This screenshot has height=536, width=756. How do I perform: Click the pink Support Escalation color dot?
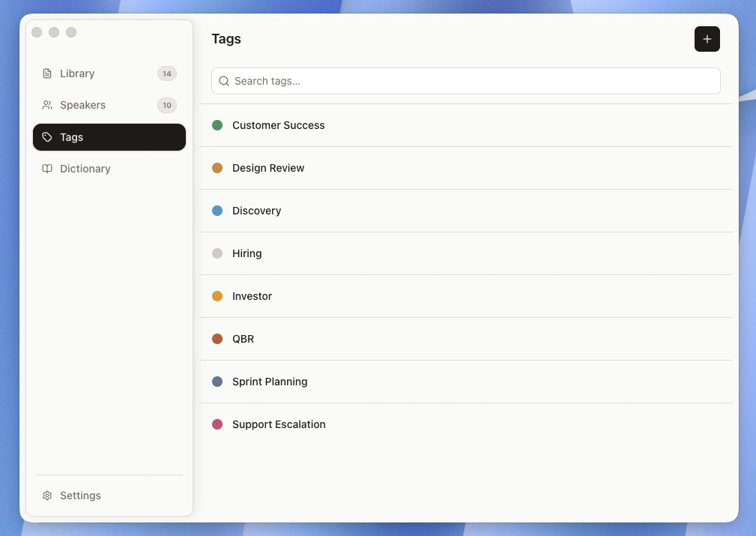click(x=217, y=424)
